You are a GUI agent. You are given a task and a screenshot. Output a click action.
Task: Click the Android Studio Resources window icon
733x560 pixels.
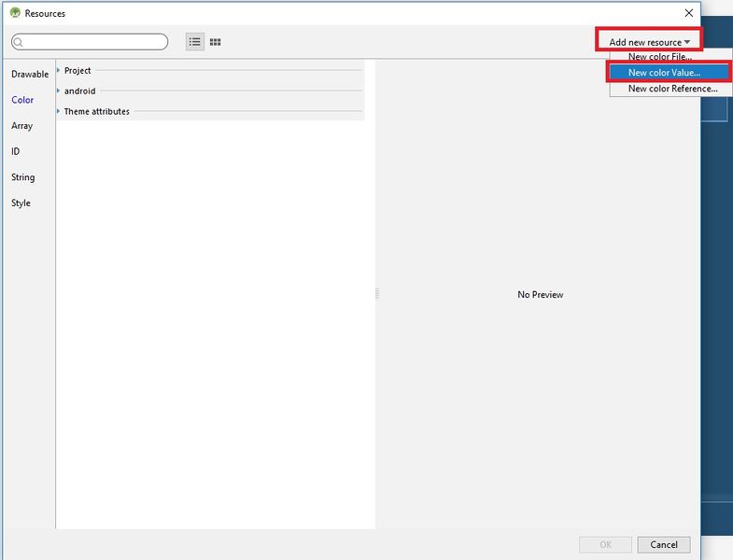click(15, 13)
